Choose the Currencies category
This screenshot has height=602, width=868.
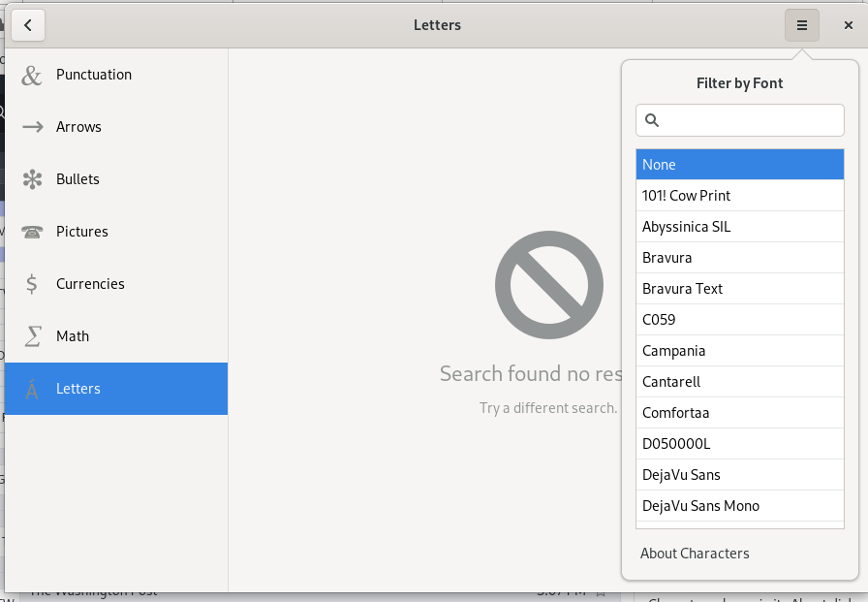[x=116, y=284]
